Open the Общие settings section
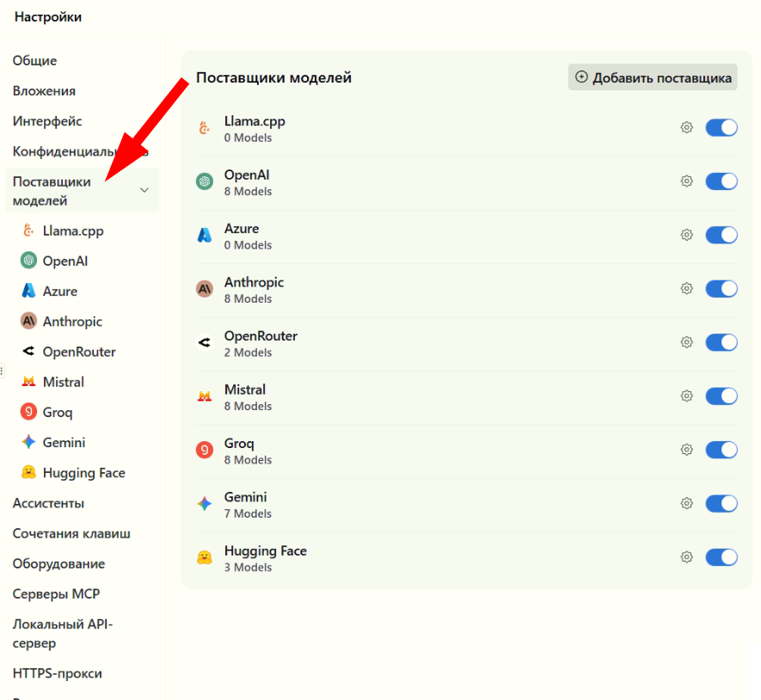The width and height of the screenshot is (761, 700). (35, 61)
